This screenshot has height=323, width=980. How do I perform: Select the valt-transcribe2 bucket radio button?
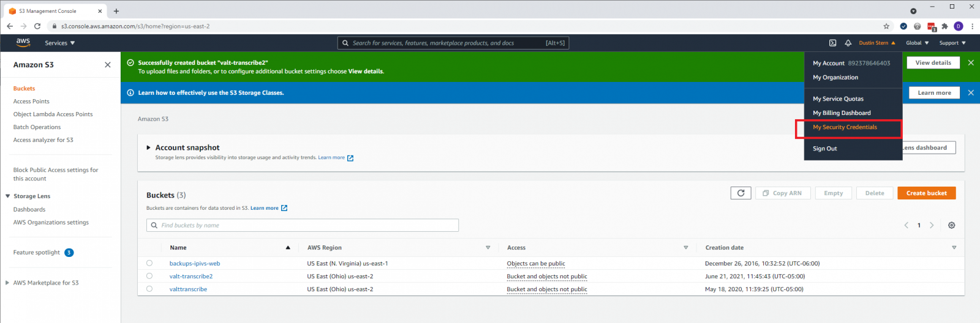coord(149,276)
